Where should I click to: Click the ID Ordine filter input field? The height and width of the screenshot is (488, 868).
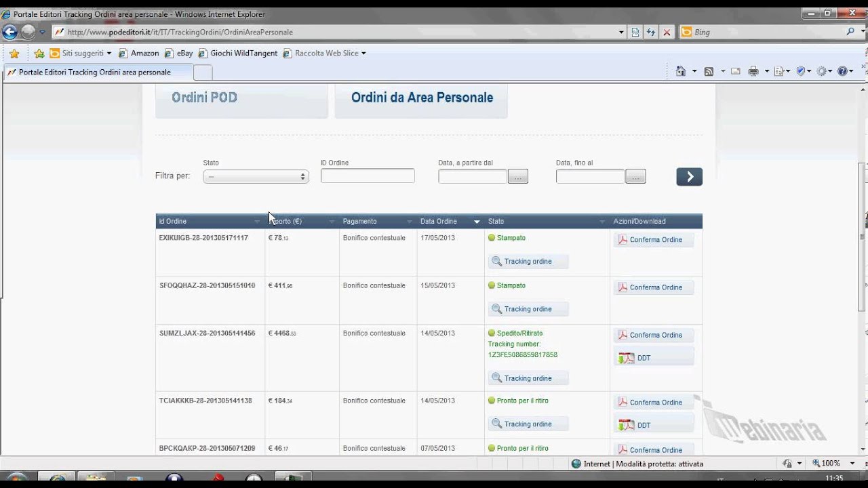coord(368,176)
